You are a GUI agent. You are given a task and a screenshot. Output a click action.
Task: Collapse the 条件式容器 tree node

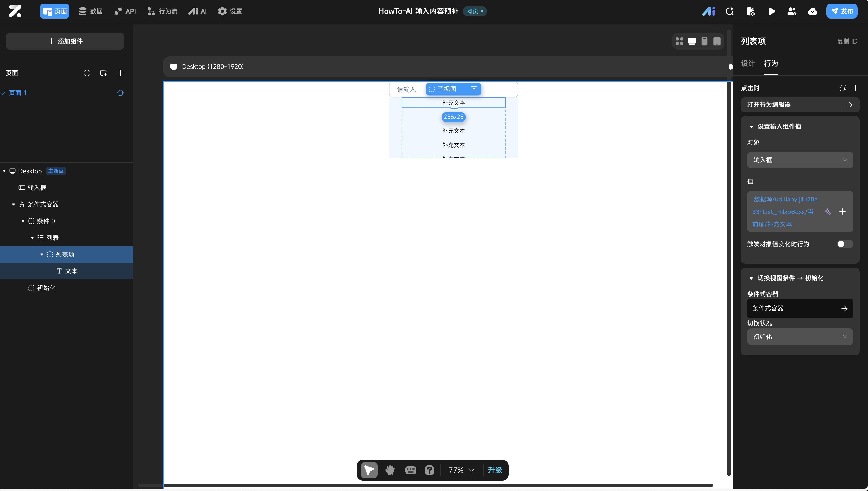pos(14,204)
